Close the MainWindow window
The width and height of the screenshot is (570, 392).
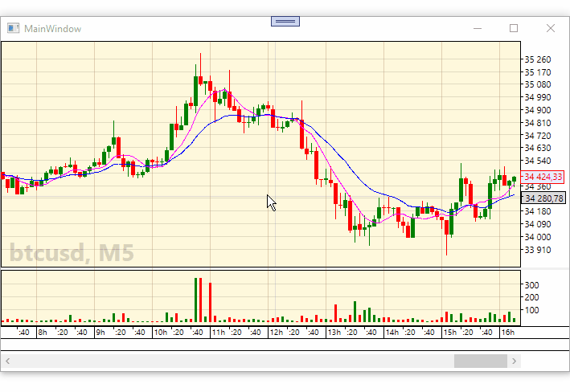point(551,28)
